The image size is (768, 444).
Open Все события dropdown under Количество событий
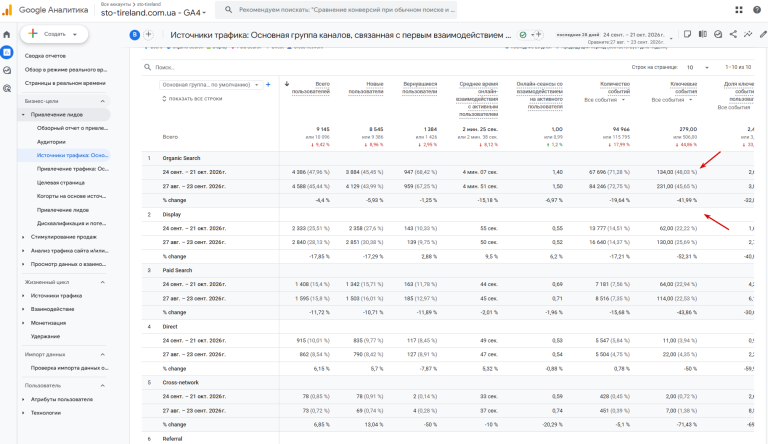click(x=605, y=100)
